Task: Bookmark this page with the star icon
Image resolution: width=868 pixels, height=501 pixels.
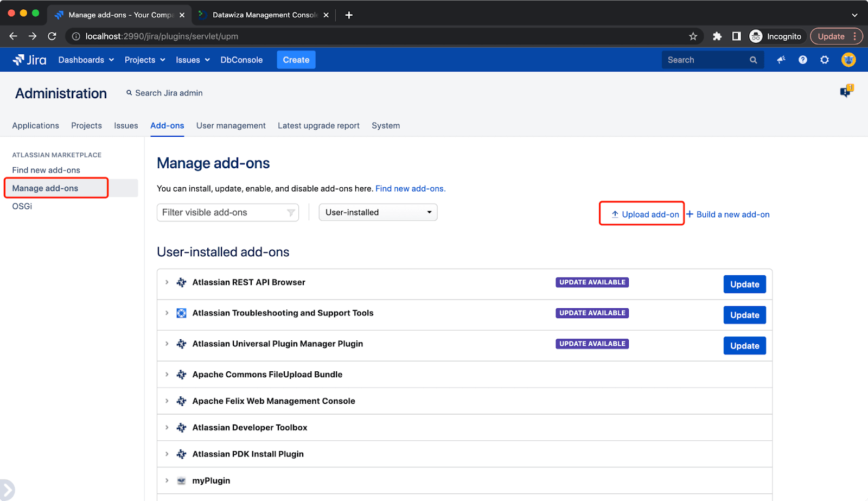Action: [693, 36]
